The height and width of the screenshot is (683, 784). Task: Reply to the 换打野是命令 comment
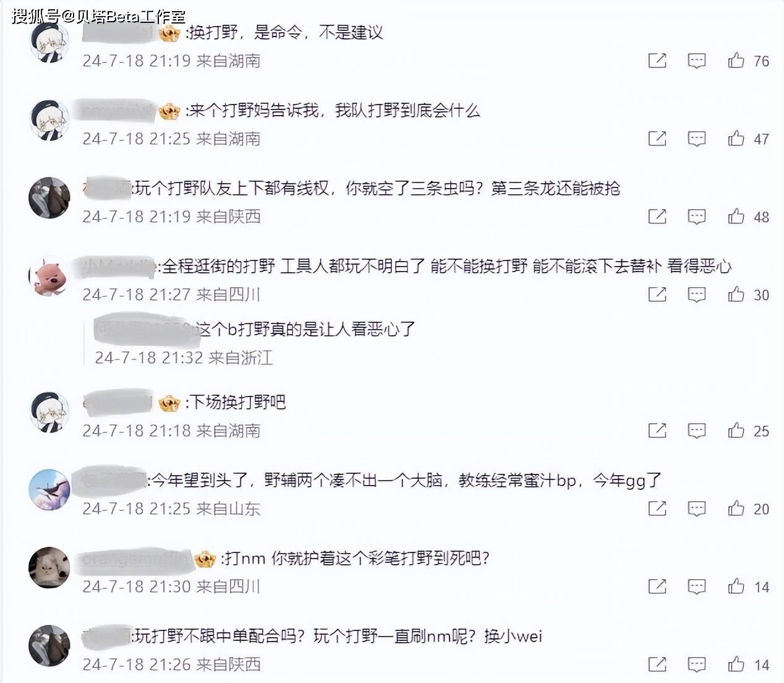tap(697, 61)
